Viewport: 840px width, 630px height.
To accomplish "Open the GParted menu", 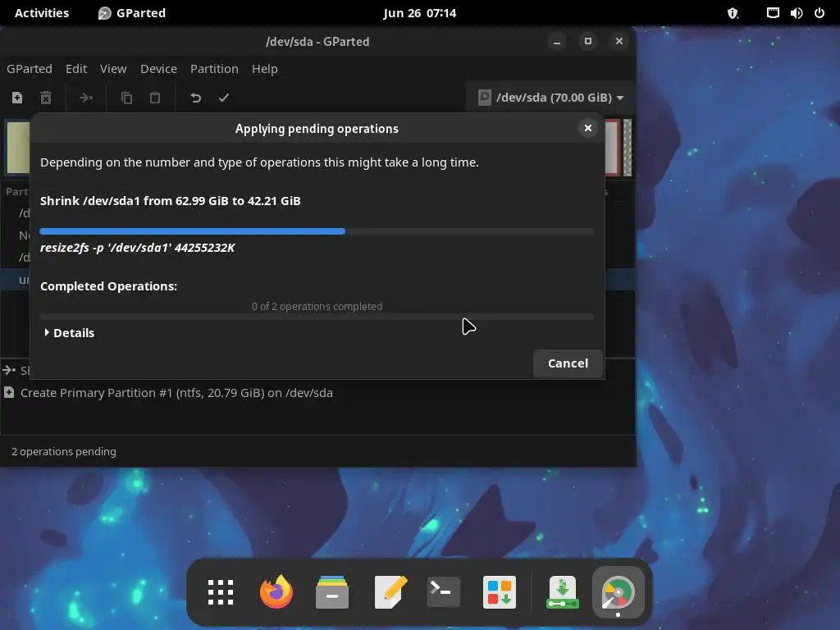I will 30,69.
